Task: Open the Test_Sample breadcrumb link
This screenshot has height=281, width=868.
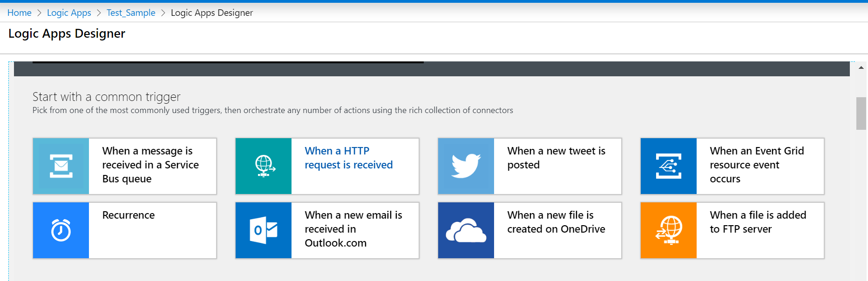Action: (x=131, y=13)
